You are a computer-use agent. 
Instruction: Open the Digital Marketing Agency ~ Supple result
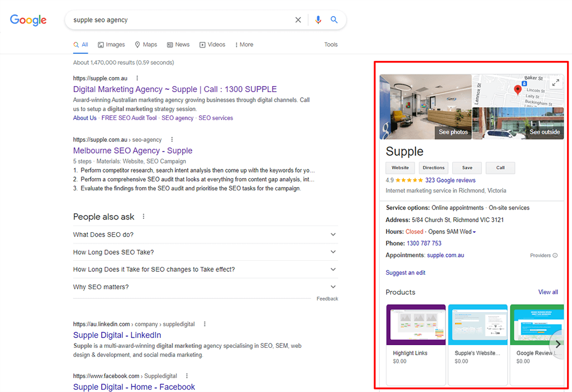175,89
